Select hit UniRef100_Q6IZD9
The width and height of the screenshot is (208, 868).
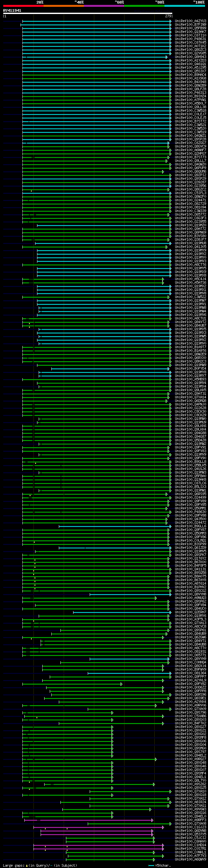point(190,548)
